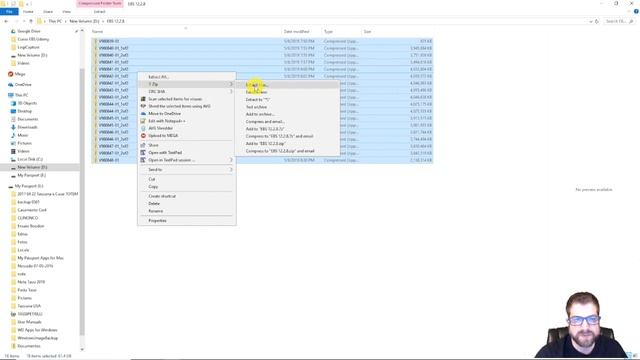Click the 3D Objects icon
This screenshot has width=640, height=360.
(13, 103)
